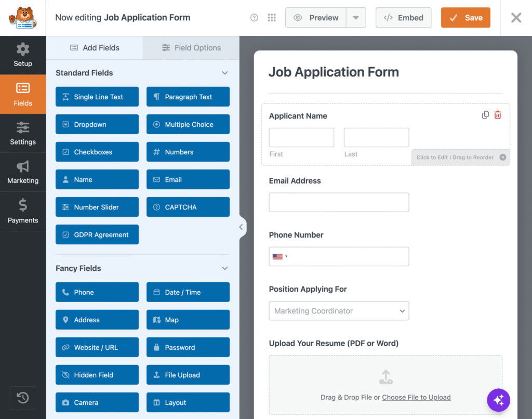
Task: Collapse the Standard Fields section
Action: click(224, 73)
